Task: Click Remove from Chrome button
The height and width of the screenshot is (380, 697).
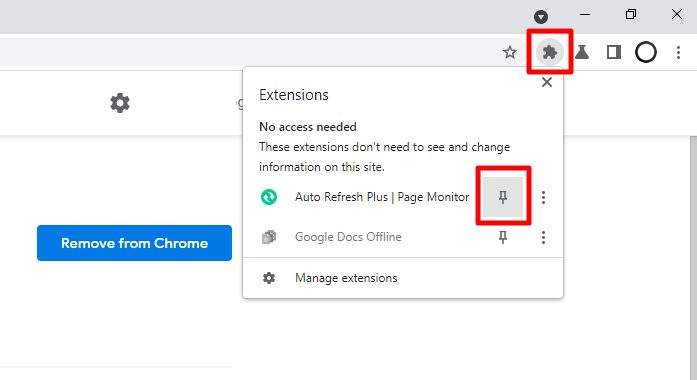Action: 134,243
